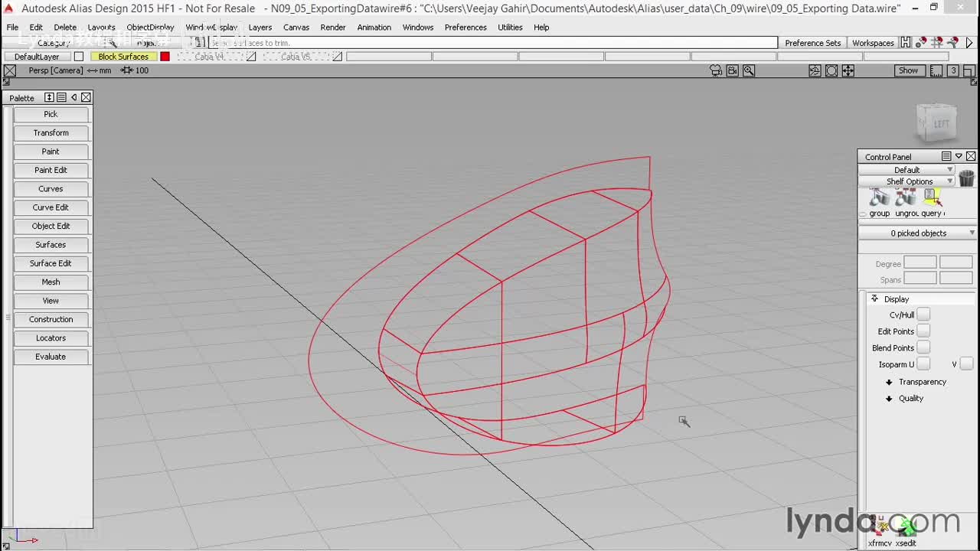Open the Shelf Options dropdown
The width and height of the screenshot is (980, 551).
906,181
